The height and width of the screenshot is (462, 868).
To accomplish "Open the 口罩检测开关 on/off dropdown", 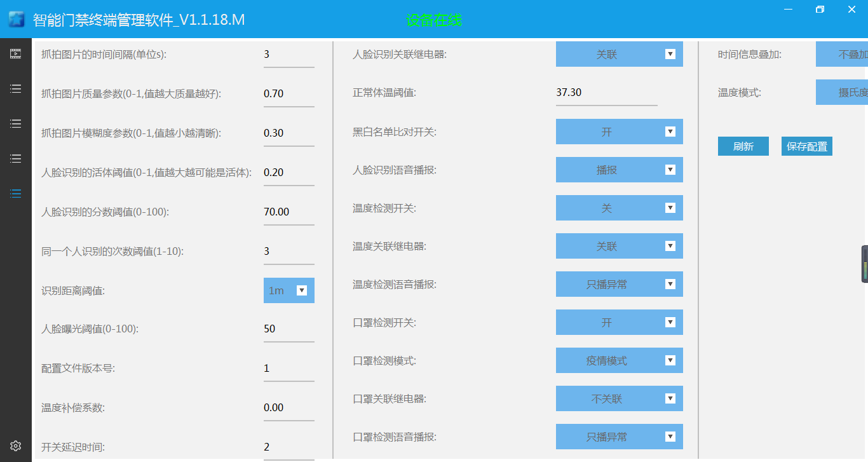I will point(619,323).
